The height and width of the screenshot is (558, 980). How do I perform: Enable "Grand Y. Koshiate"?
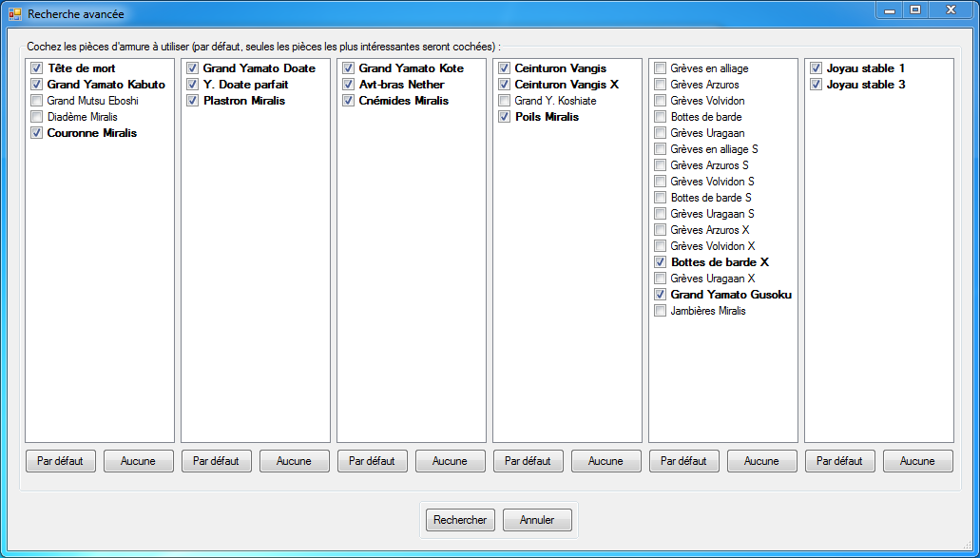[504, 101]
